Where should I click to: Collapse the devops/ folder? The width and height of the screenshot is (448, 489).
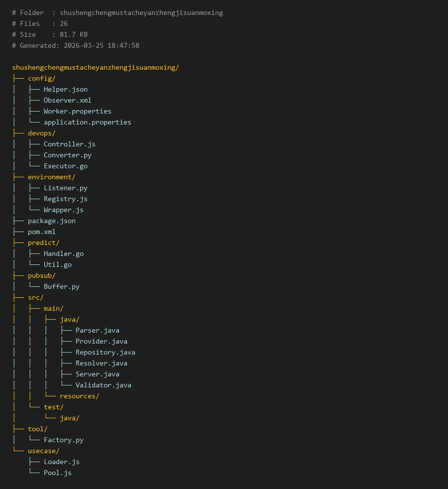(41, 133)
